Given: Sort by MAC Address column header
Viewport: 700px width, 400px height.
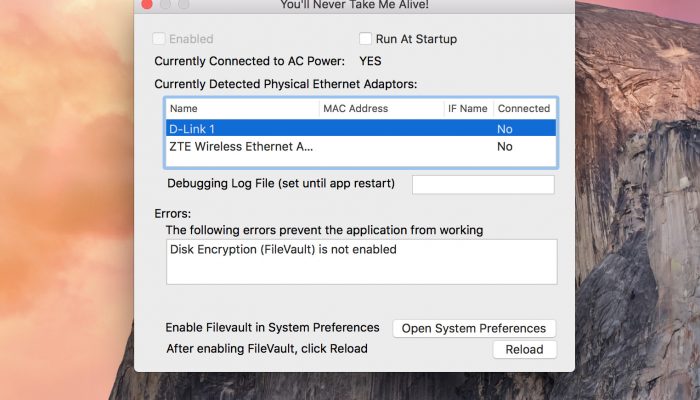Looking at the screenshot, I should coord(382,108).
